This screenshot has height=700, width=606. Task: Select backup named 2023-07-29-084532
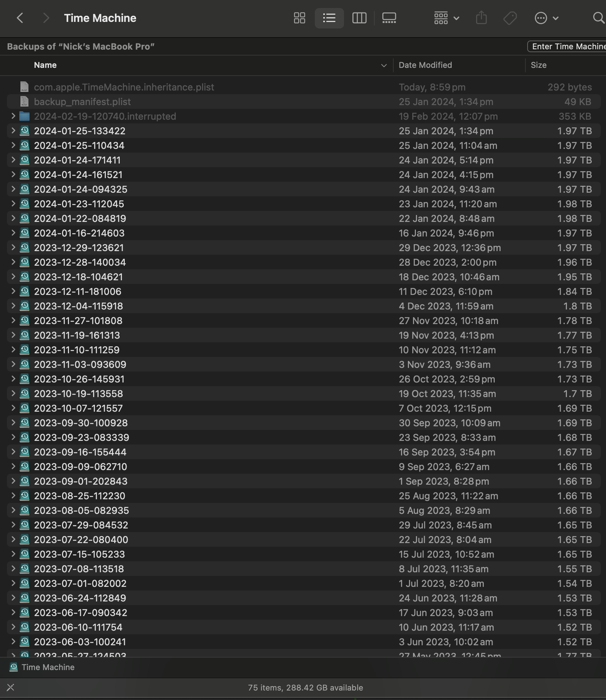tap(81, 525)
